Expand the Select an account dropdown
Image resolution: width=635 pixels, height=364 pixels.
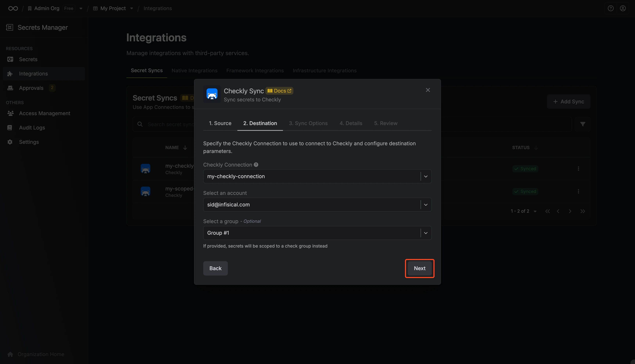[x=426, y=205]
